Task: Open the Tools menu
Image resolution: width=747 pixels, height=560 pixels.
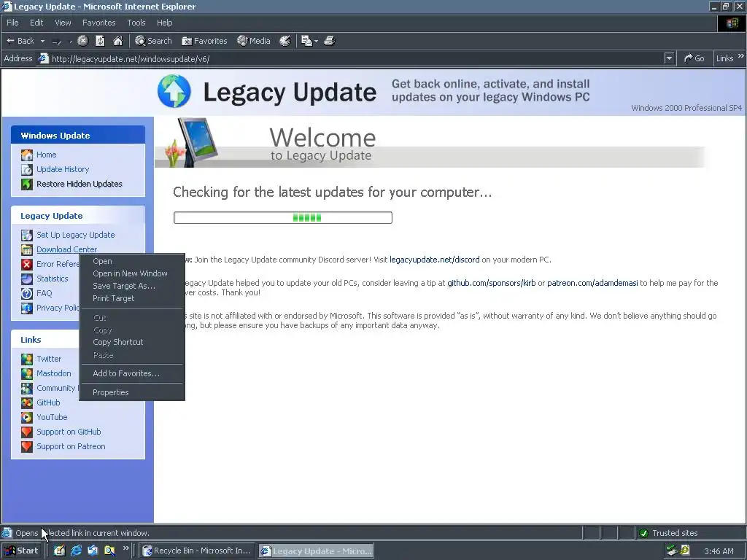Action: coord(136,23)
